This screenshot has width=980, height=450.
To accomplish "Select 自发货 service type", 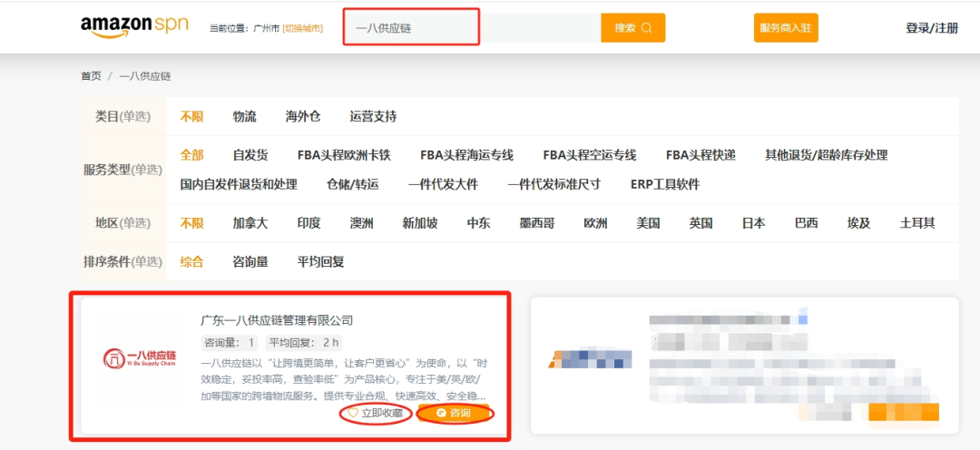I will point(250,155).
